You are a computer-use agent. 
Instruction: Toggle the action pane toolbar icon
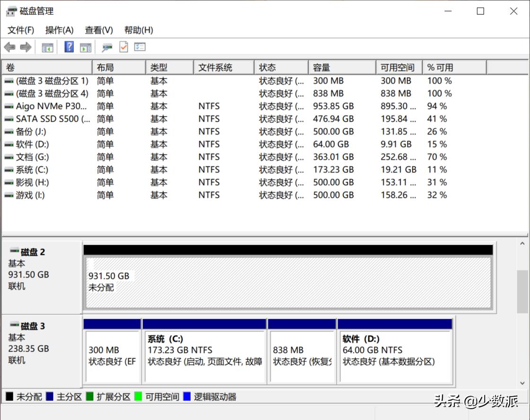click(x=85, y=47)
